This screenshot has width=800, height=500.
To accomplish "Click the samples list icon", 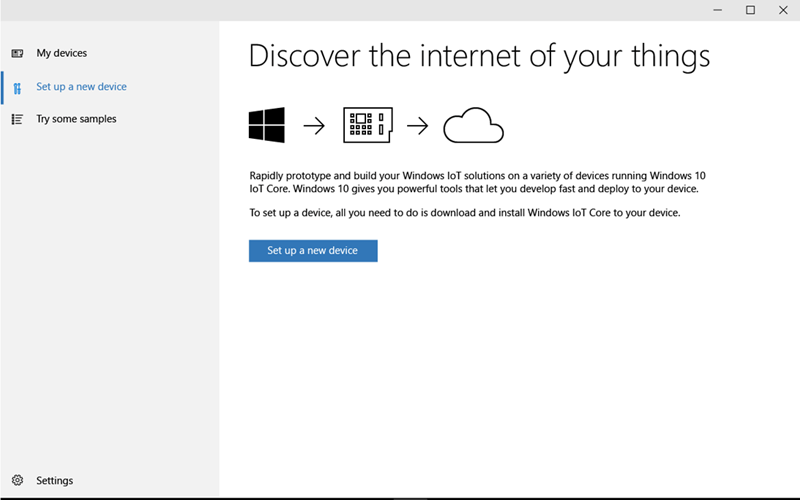I will pyautogui.click(x=17, y=119).
